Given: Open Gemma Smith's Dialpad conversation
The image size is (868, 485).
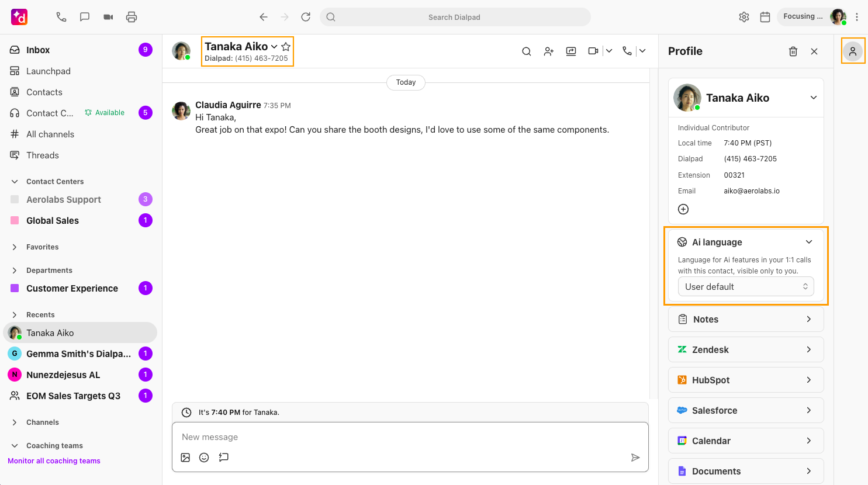Looking at the screenshot, I should click(x=81, y=354).
